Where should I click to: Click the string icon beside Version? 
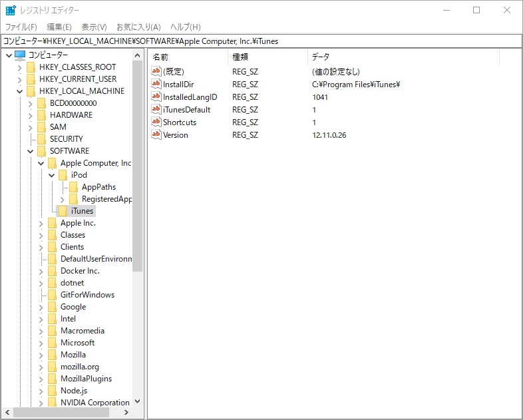point(156,134)
